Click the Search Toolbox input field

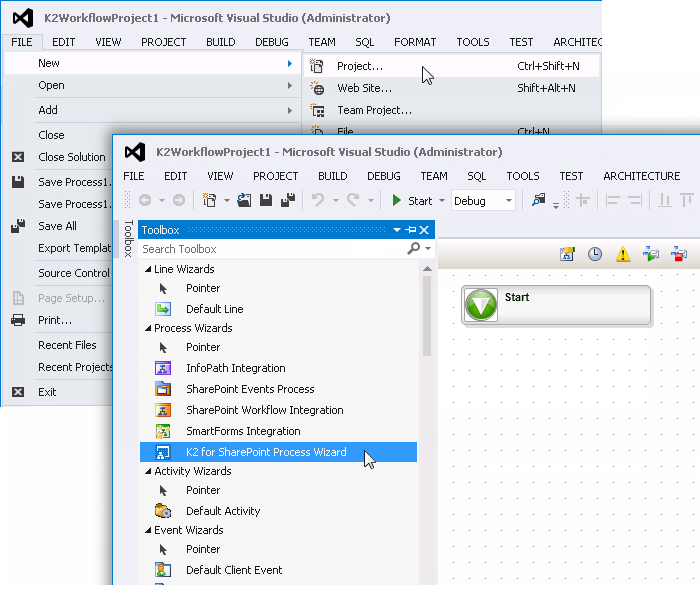click(272, 249)
